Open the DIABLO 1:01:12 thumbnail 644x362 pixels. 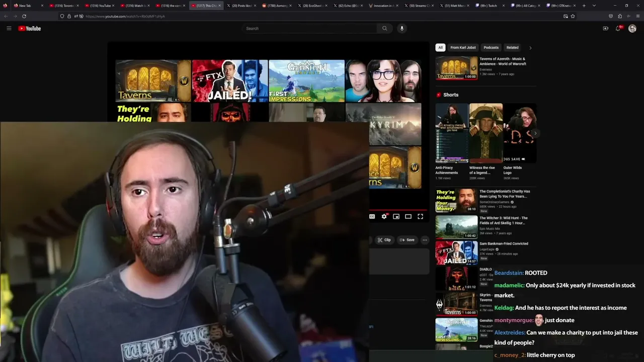click(456, 278)
